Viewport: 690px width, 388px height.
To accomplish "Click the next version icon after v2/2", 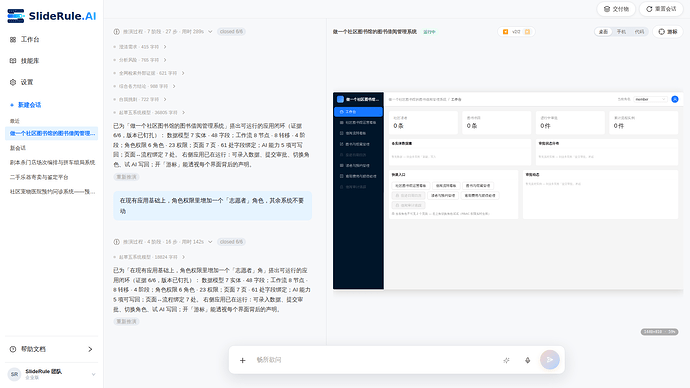I will click(527, 32).
